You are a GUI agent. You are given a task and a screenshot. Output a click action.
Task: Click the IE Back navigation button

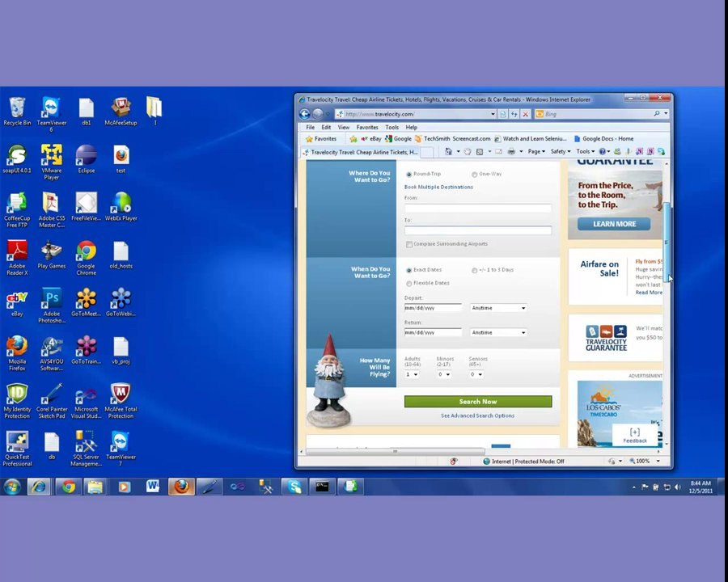(x=305, y=114)
